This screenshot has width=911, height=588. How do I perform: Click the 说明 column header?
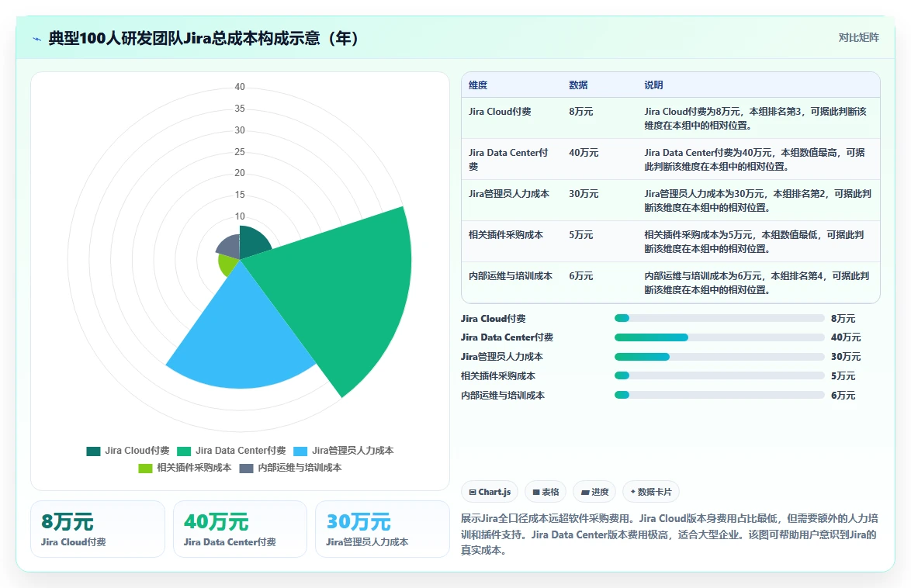point(653,85)
